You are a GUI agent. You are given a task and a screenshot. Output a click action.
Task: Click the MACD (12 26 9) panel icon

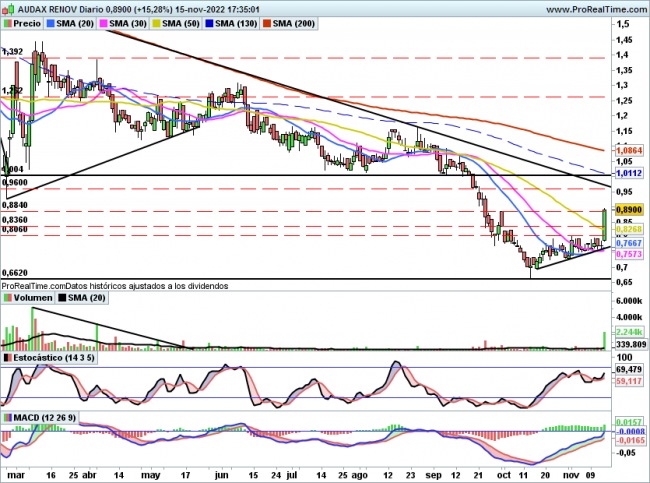pos(8,417)
